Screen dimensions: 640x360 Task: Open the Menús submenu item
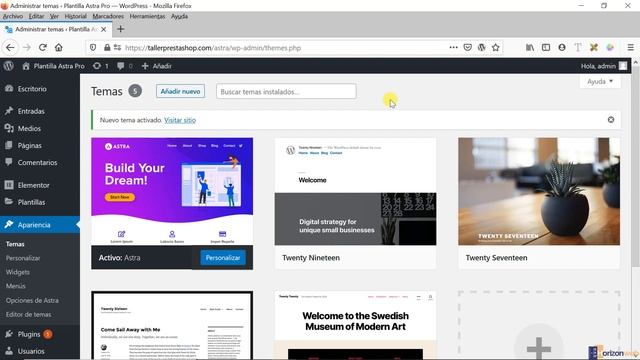[16, 286]
